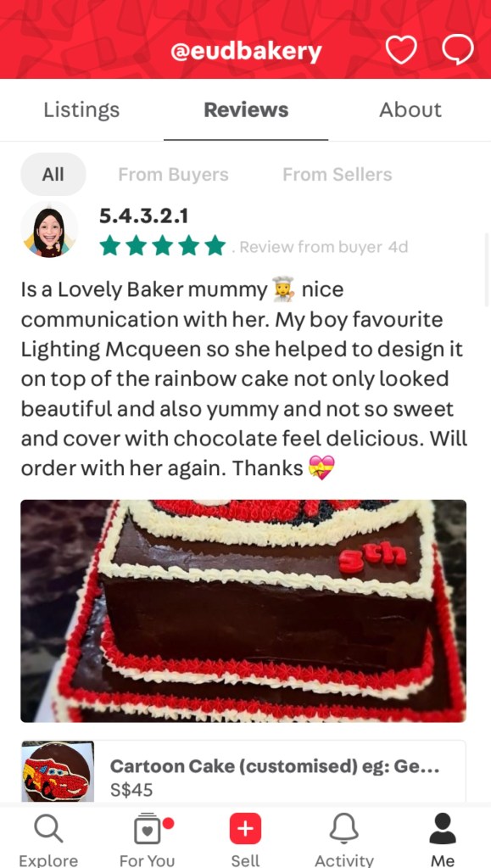The height and width of the screenshot is (868, 491).
Task: Open the Explore magnifier icon
Action: pyautogui.click(x=48, y=829)
